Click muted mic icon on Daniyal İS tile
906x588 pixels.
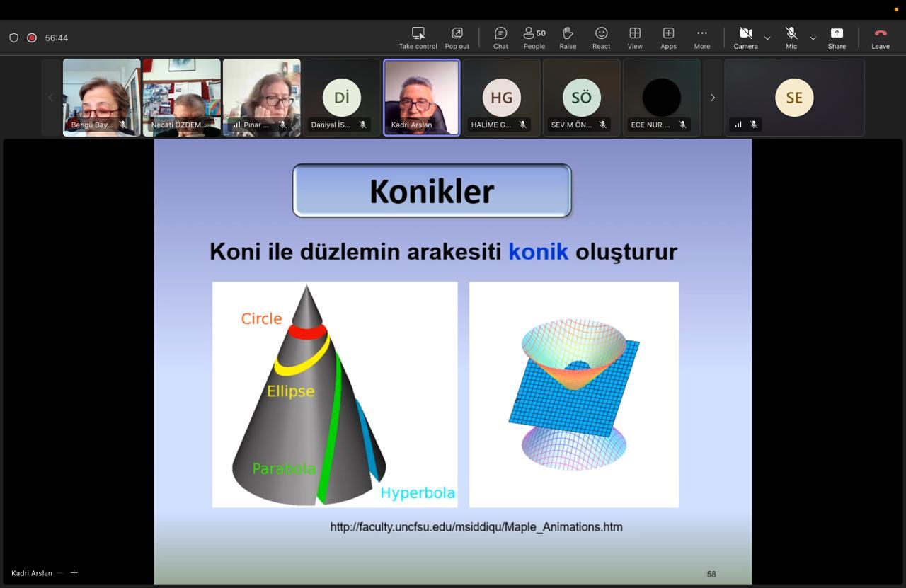[x=362, y=125]
